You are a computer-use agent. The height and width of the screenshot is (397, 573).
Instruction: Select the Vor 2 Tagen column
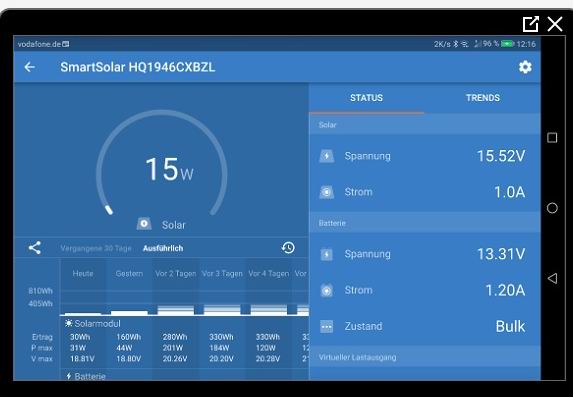click(175, 273)
